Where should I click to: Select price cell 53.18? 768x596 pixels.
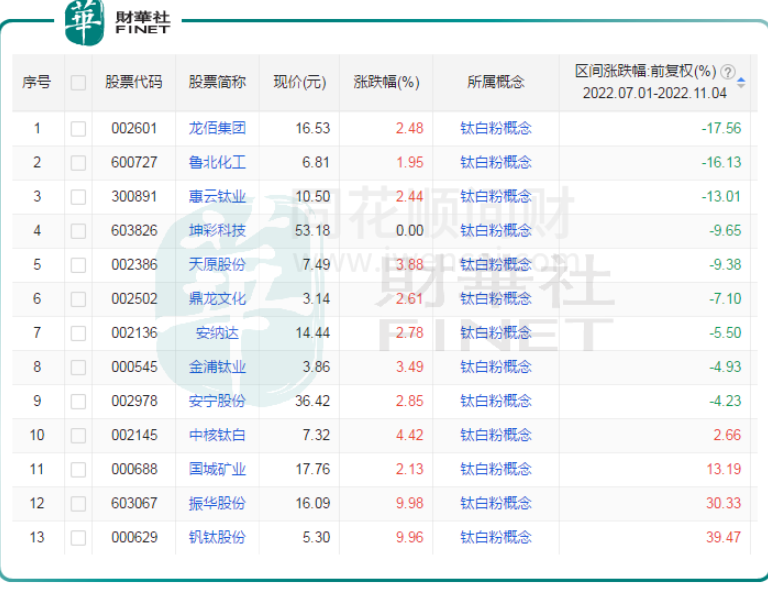pos(312,230)
